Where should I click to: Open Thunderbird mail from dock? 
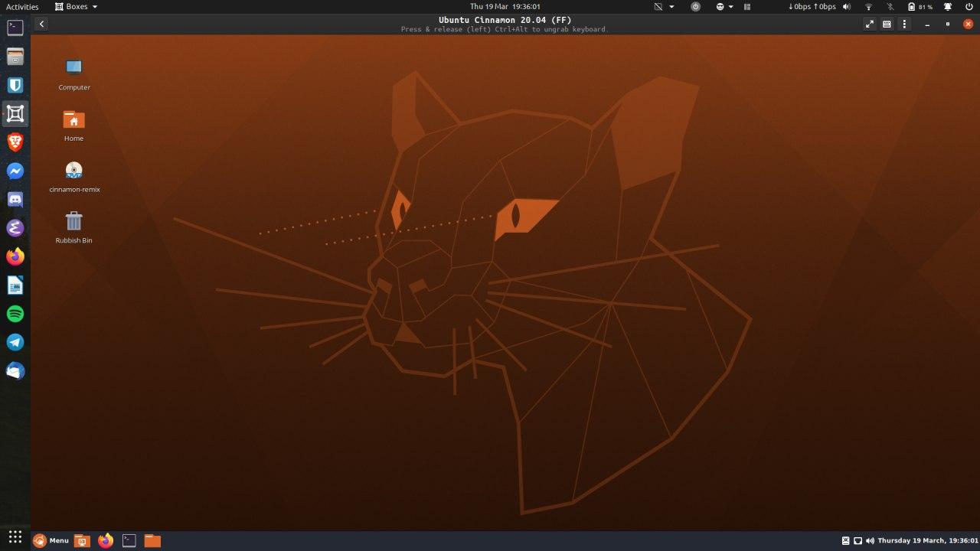(x=15, y=371)
